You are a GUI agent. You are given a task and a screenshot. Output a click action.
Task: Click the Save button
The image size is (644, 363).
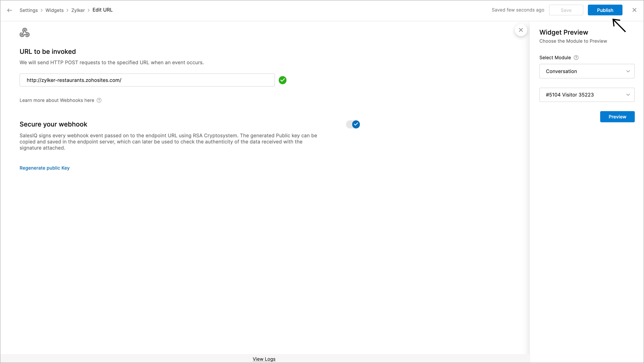566,10
